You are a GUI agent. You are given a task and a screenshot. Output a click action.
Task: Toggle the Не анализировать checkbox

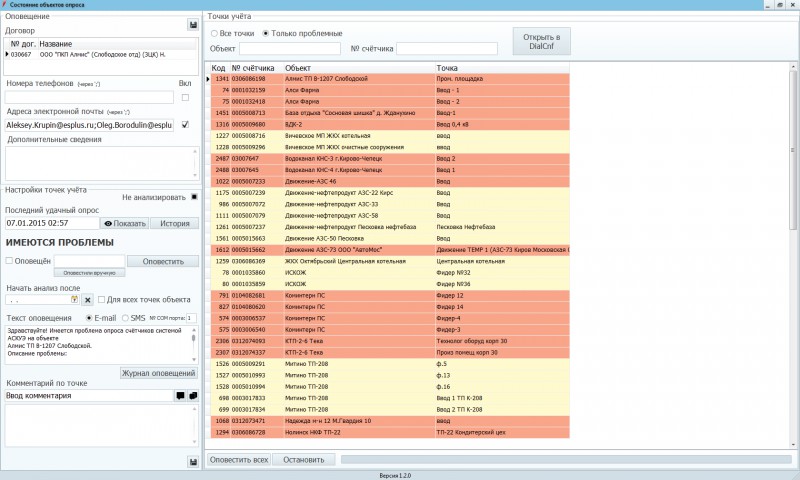[x=194, y=197]
